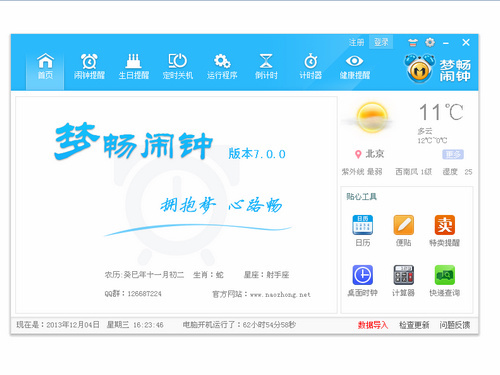Screen dimensions: 500x375
Task: Click website www.naozhong.net text
Action: pos(280,295)
